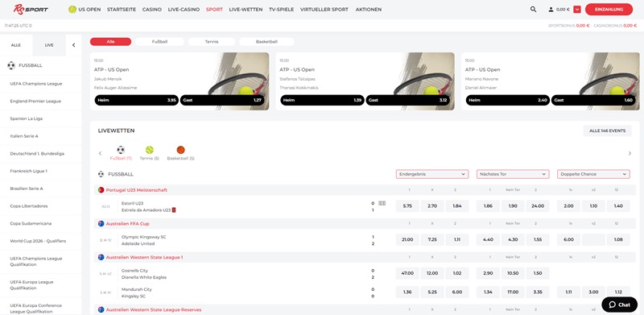The height and width of the screenshot is (315, 644).
Task: Bet Gast 3.12 on Kokkinakis
Action: pos(408,100)
